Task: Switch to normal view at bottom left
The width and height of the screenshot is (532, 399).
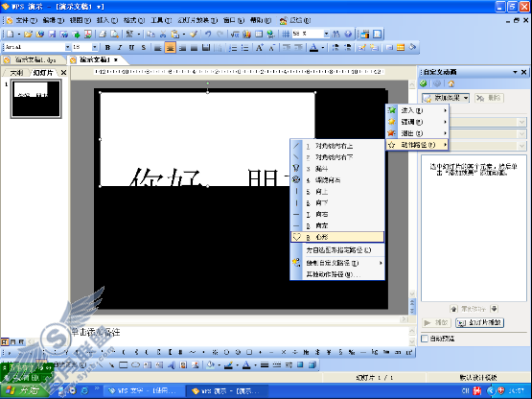Action: pos(5,341)
